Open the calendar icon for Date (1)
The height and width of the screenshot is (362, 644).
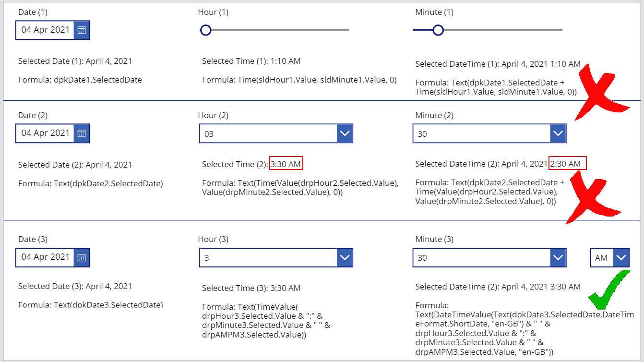82,30
